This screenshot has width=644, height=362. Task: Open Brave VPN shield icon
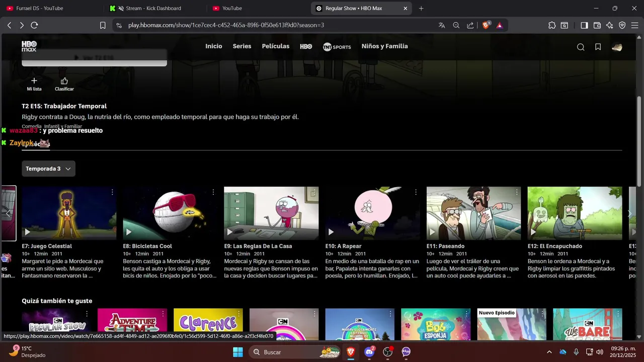[622, 25]
